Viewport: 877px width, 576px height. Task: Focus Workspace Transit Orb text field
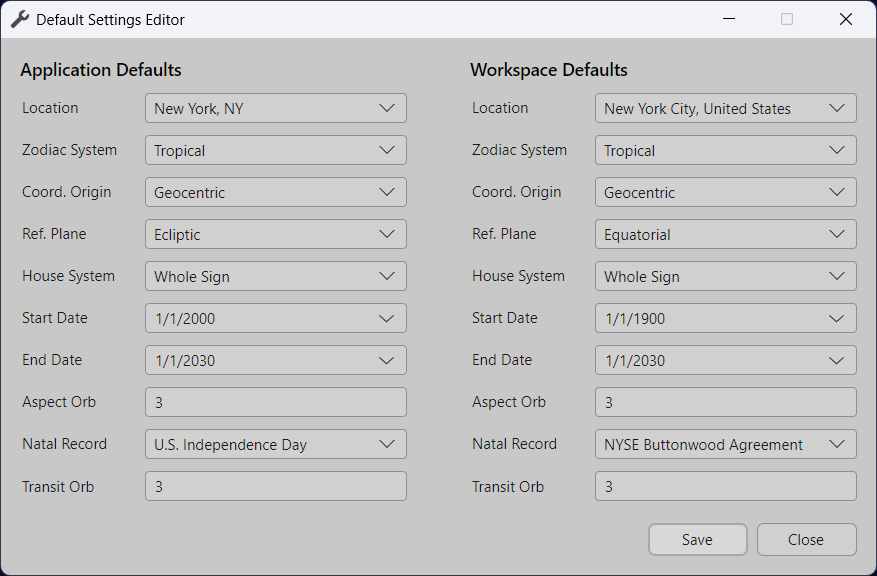point(725,486)
